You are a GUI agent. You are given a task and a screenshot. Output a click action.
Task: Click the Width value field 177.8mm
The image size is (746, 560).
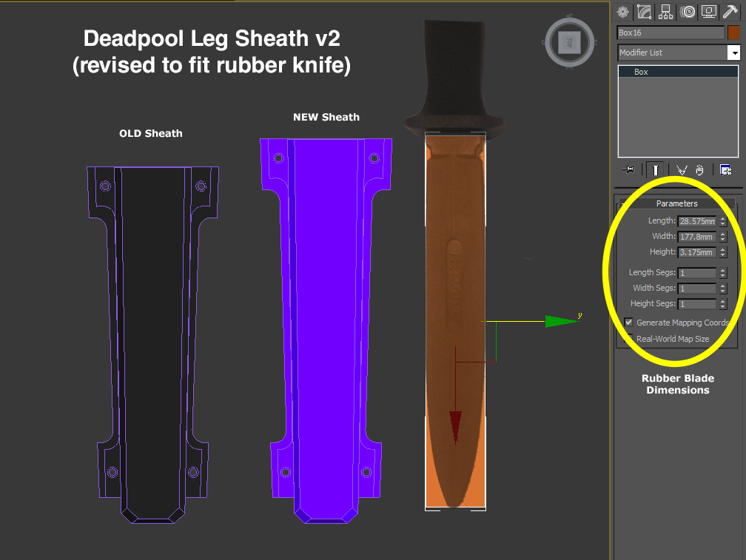click(697, 237)
